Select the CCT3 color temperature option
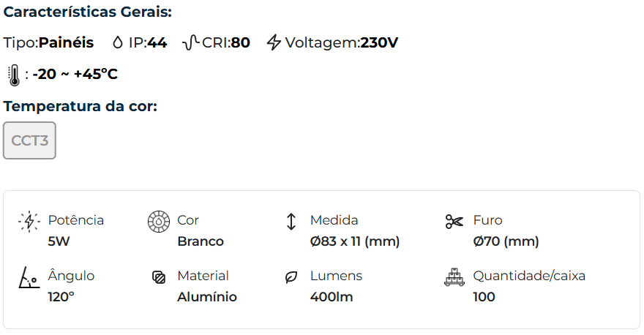Viewport: 644px width, 335px height. point(29,140)
